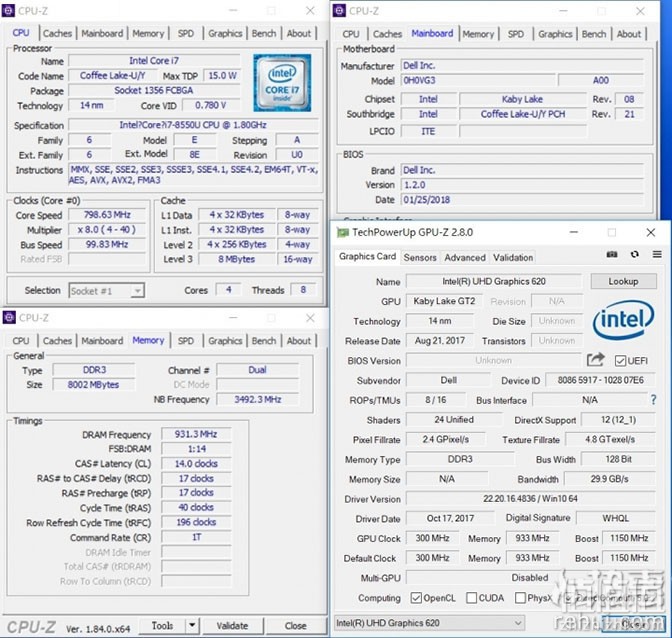Click the GPU Name field Intel(R) UHD Graphics 620
The image size is (672, 638).
tap(494, 281)
